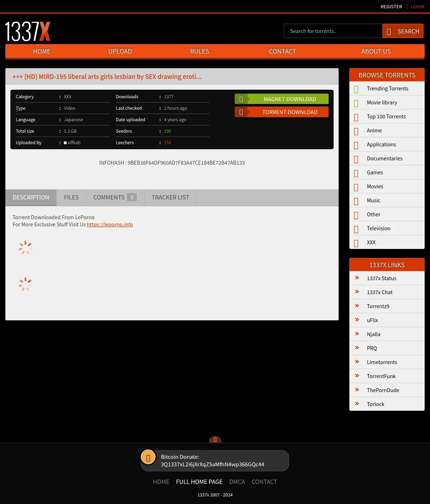
Task: Click the magnet icon on Magnet Download
Action: pyautogui.click(x=241, y=99)
